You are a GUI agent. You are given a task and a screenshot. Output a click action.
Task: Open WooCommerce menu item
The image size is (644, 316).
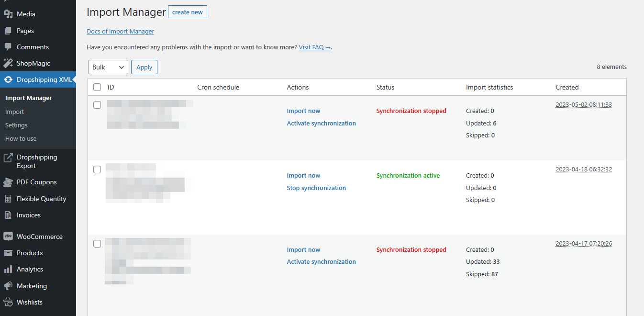(x=38, y=237)
